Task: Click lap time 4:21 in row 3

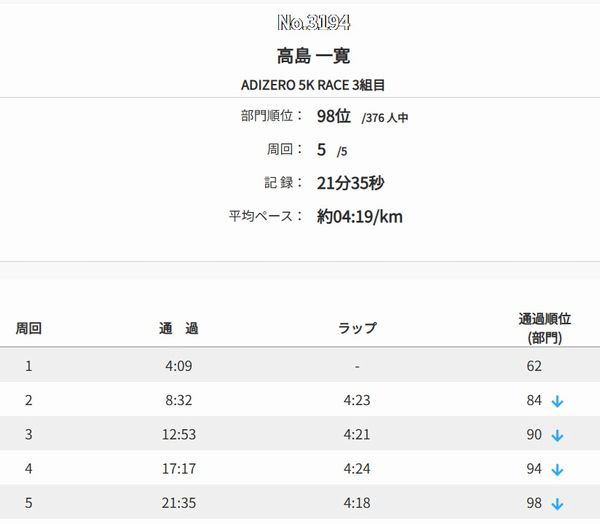Action: pyautogui.click(x=357, y=434)
